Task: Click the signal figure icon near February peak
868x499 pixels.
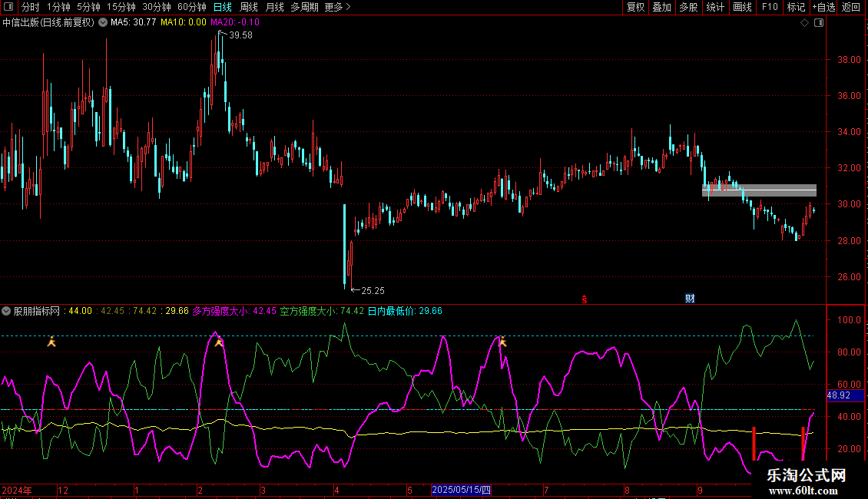Action: coord(219,342)
